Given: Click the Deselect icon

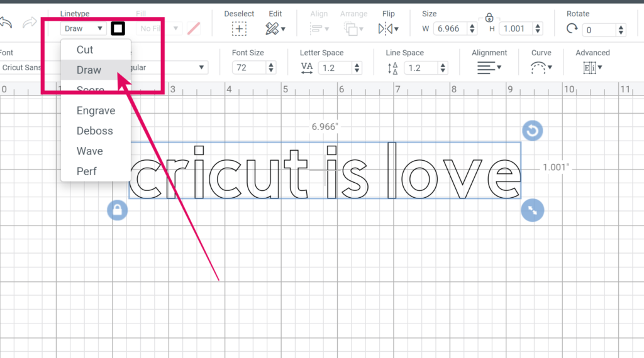Looking at the screenshot, I should (239, 29).
